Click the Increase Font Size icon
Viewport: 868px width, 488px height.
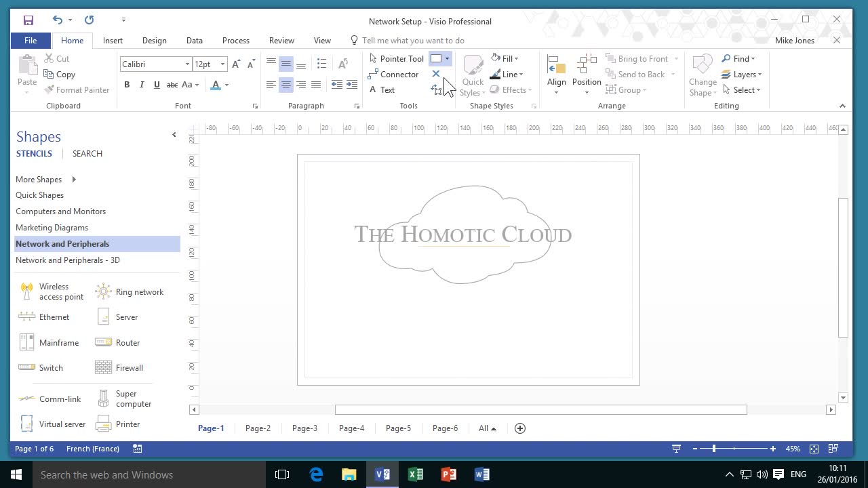pos(236,64)
